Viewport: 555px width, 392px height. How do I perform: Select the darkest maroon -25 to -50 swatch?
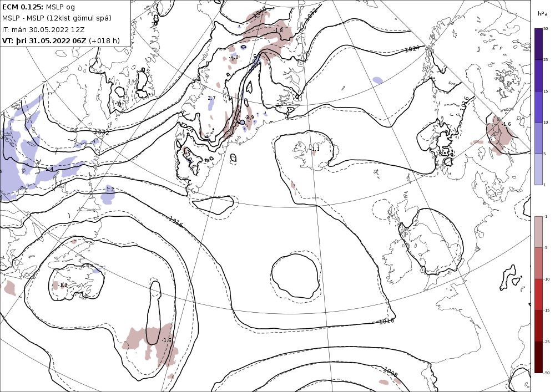click(538, 357)
